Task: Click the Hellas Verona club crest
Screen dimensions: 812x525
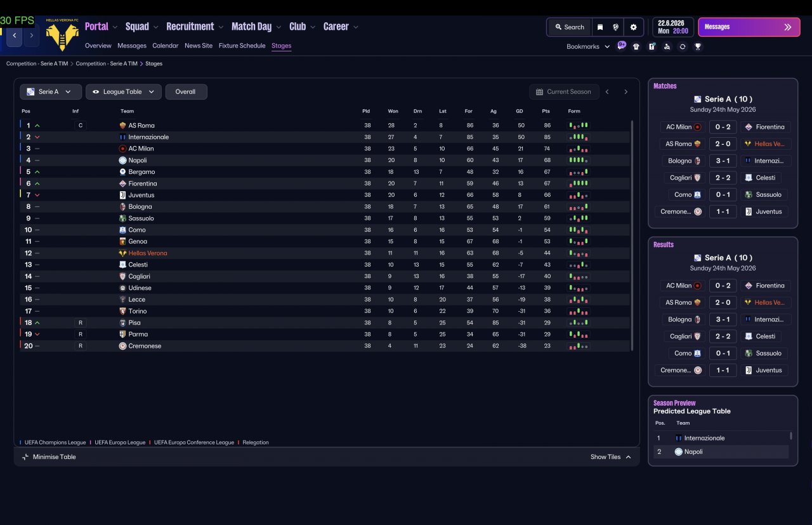Action: [x=62, y=36]
